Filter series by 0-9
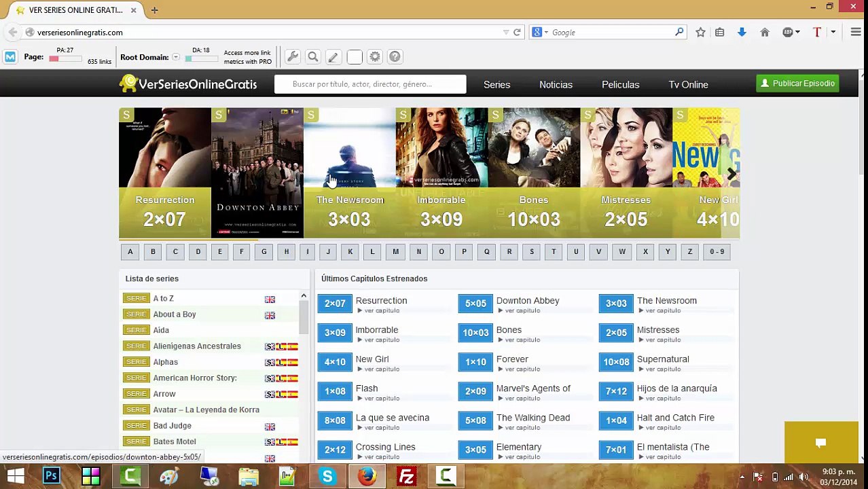The width and height of the screenshot is (868, 489). click(717, 252)
